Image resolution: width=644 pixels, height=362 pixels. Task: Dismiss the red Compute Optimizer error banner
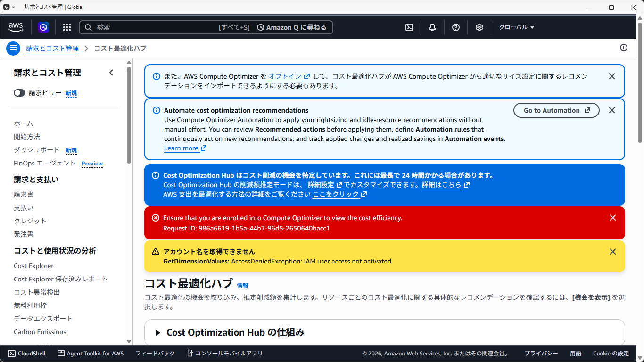(613, 218)
